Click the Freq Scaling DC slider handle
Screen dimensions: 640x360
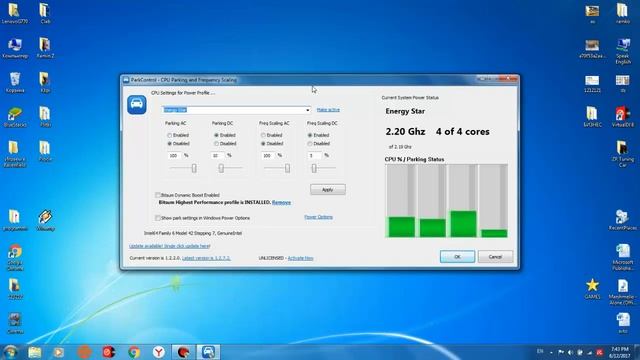[314, 168]
